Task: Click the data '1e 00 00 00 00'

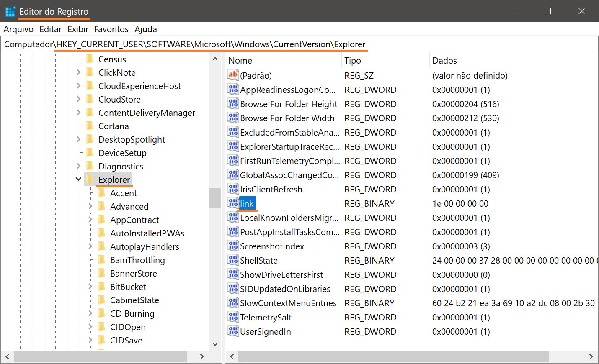Action: [460, 203]
